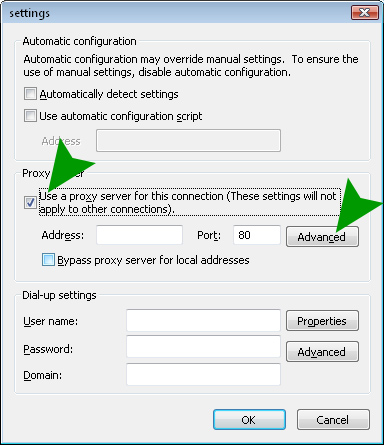
Task: Select the Domain input field
Action: pyautogui.click(x=203, y=375)
